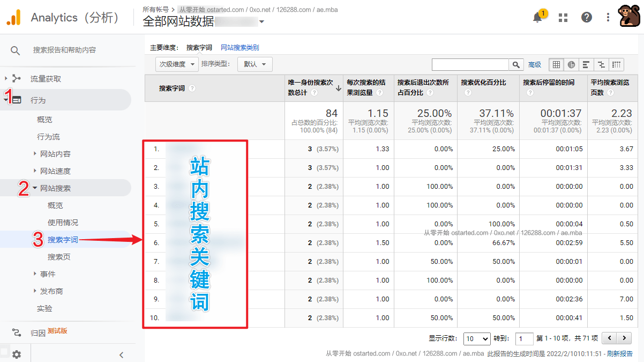Open 概览 under 网站搜索
The height and width of the screenshot is (362, 644).
(x=55, y=205)
